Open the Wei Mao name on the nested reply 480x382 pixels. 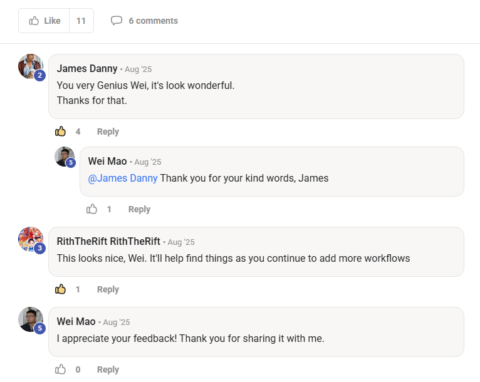click(107, 161)
